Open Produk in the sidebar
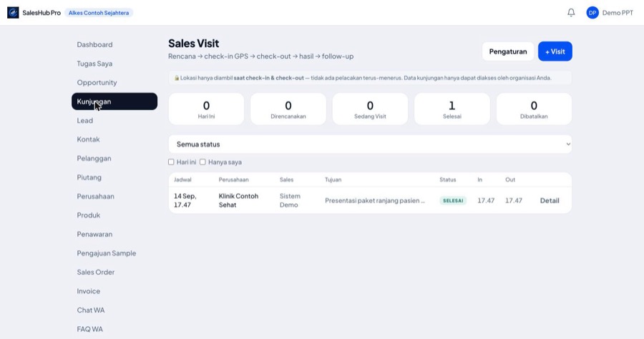Screen dimensions: 644x339 click(88, 215)
